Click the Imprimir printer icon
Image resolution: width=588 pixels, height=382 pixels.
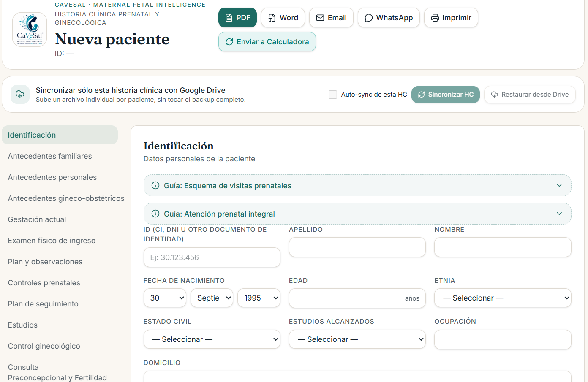coord(435,18)
